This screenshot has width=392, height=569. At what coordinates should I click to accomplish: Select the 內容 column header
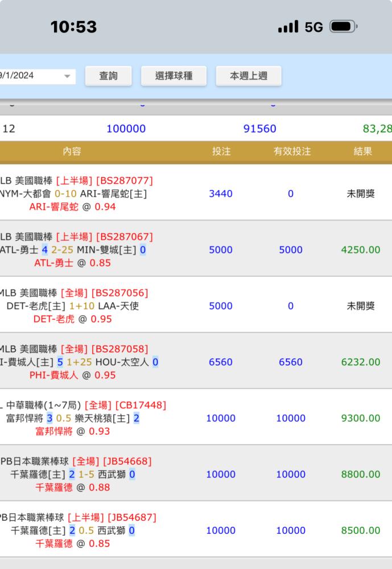tap(72, 151)
